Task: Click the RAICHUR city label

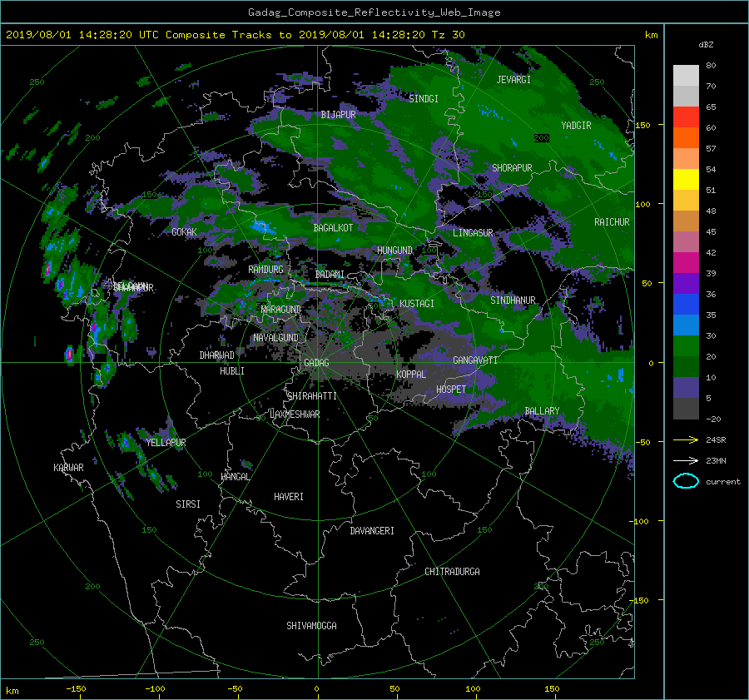Action: coord(612,222)
